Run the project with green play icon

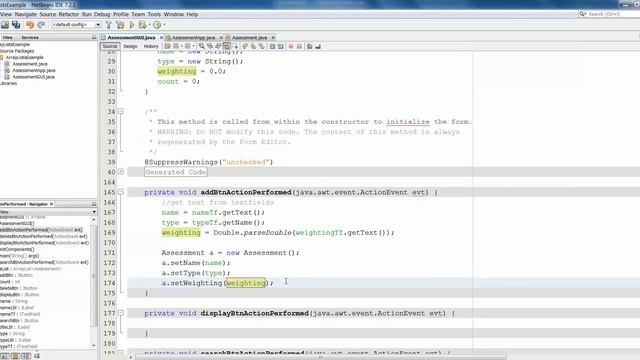point(132,25)
